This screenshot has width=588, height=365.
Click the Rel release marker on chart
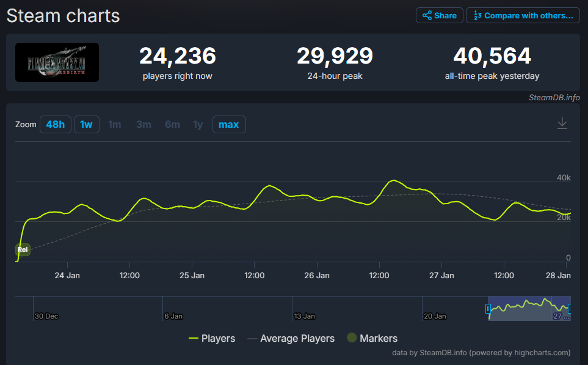[x=23, y=249]
